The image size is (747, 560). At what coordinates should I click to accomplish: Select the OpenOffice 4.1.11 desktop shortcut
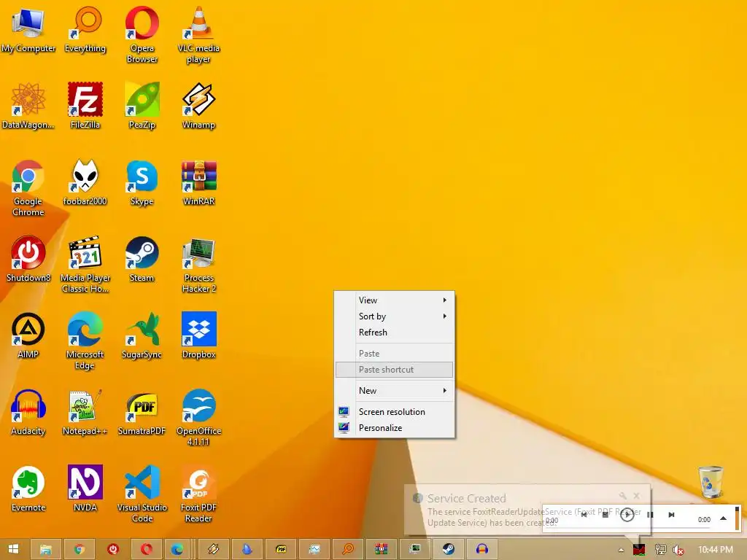pyautogui.click(x=198, y=418)
